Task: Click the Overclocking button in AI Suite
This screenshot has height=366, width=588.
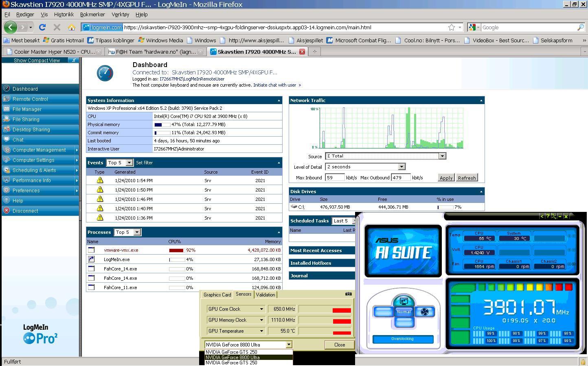Action: click(402, 339)
